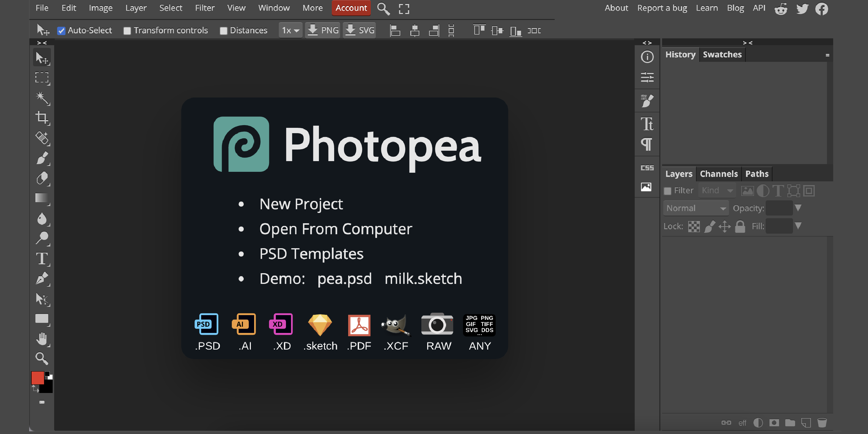Image resolution: width=868 pixels, height=434 pixels.
Task: Open the CSS panel icon
Action: 647,168
